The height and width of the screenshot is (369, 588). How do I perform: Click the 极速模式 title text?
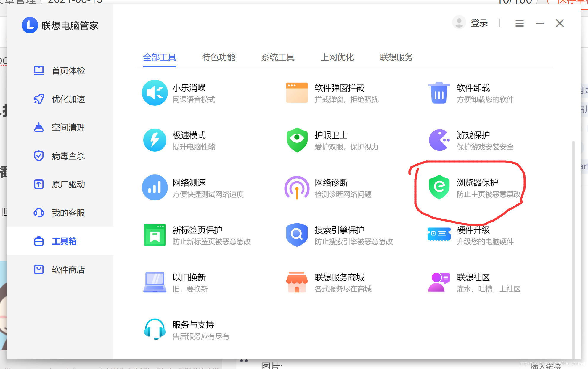point(189,135)
